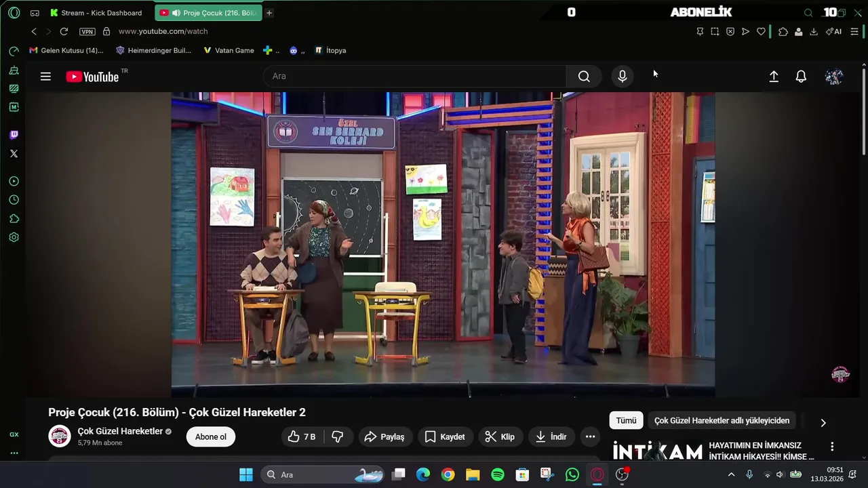Go to YouTube home via logo
Screen dimensions: 868x488
click(x=93, y=77)
